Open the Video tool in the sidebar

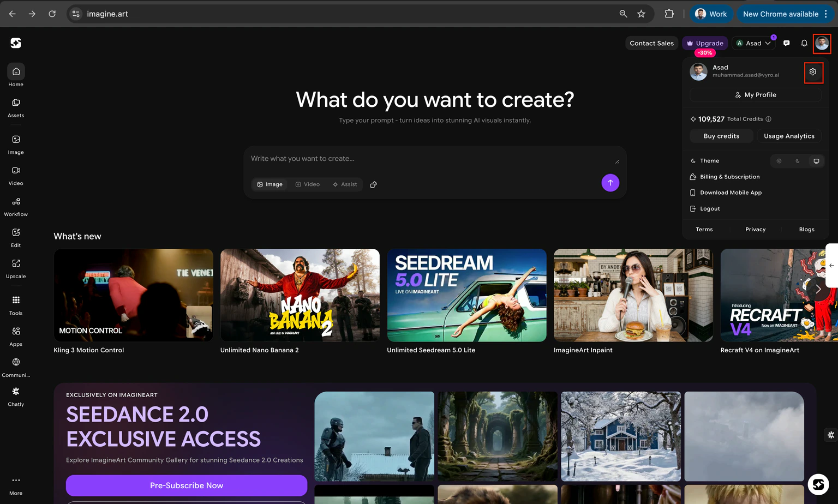[16, 176]
